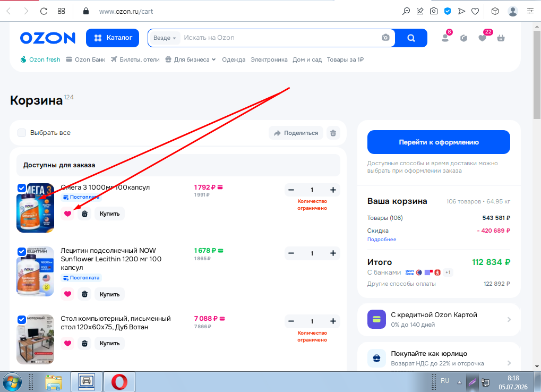Viewport: 541px width, 392px height.
Task: Click the OZON logo
Action: (x=48, y=38)
